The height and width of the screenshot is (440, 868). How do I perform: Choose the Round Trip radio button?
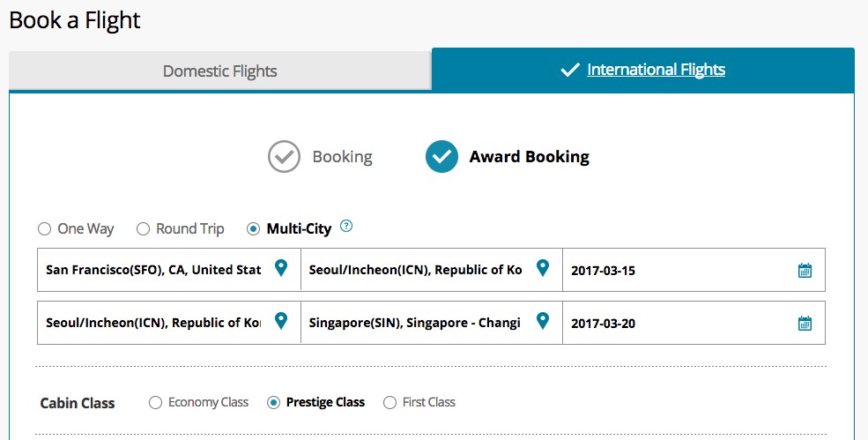143,229
